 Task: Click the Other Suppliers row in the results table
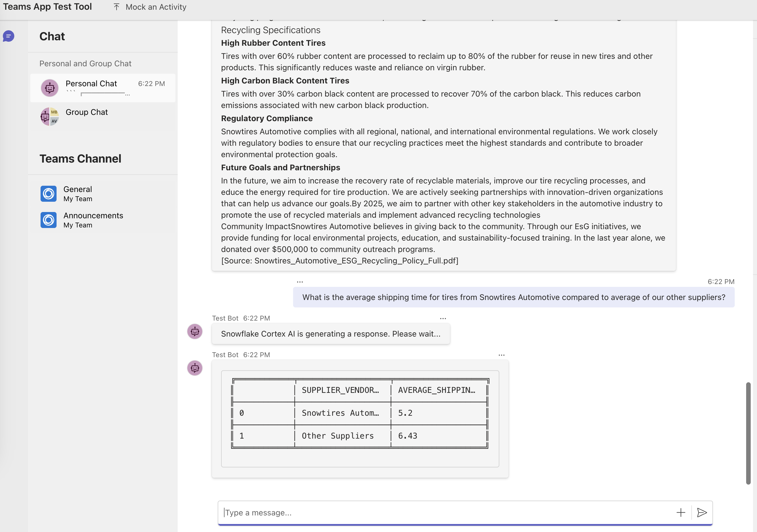coord(338,436)
